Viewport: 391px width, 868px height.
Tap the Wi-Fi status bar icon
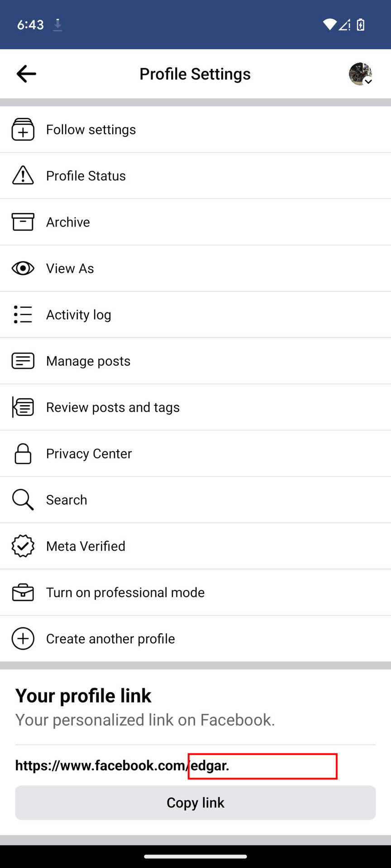coord(329,24)
